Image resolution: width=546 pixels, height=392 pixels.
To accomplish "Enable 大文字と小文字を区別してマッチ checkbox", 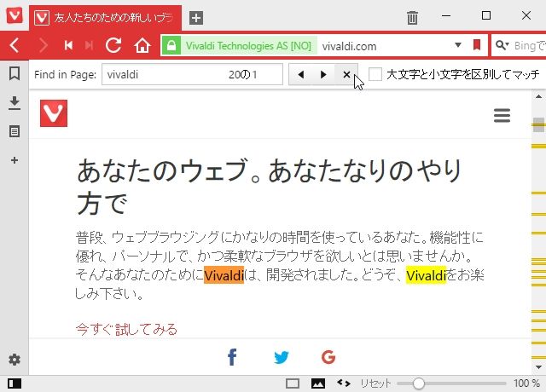I will tap(375, 74).
